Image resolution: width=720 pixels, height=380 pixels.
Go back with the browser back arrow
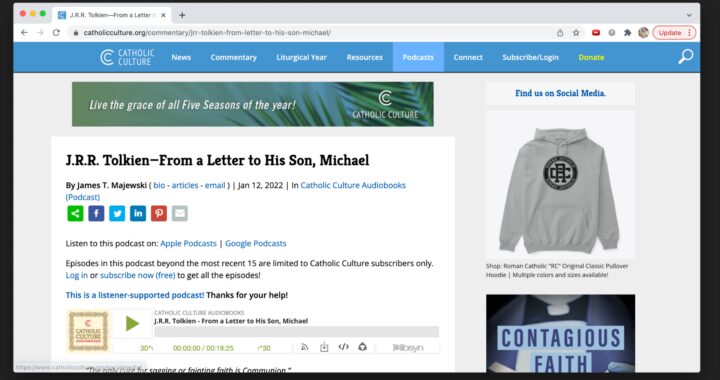[24, 33]
